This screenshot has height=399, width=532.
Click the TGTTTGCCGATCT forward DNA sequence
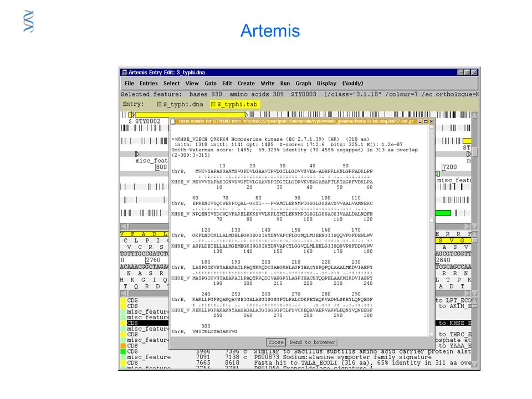pos(145,253)
